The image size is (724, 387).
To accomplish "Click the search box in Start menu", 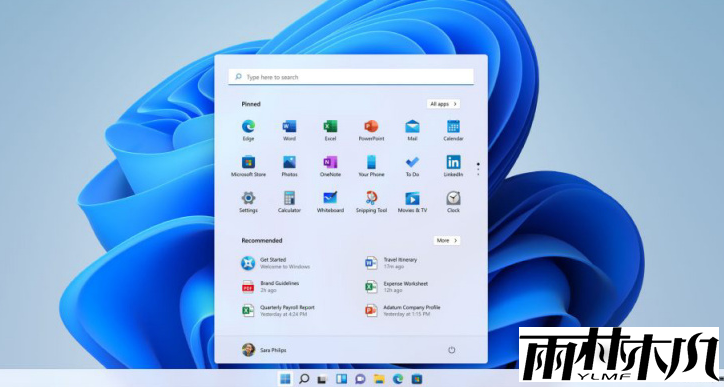I will coord(351,77).
